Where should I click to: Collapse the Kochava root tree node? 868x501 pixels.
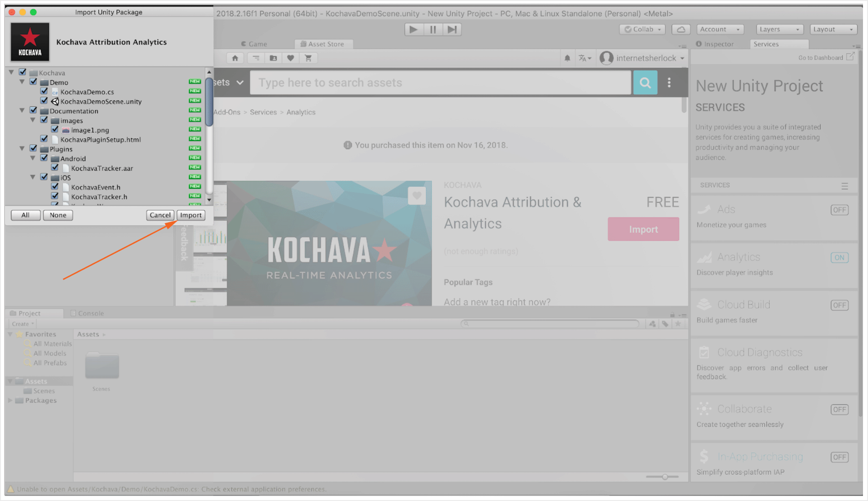point(11,72)
